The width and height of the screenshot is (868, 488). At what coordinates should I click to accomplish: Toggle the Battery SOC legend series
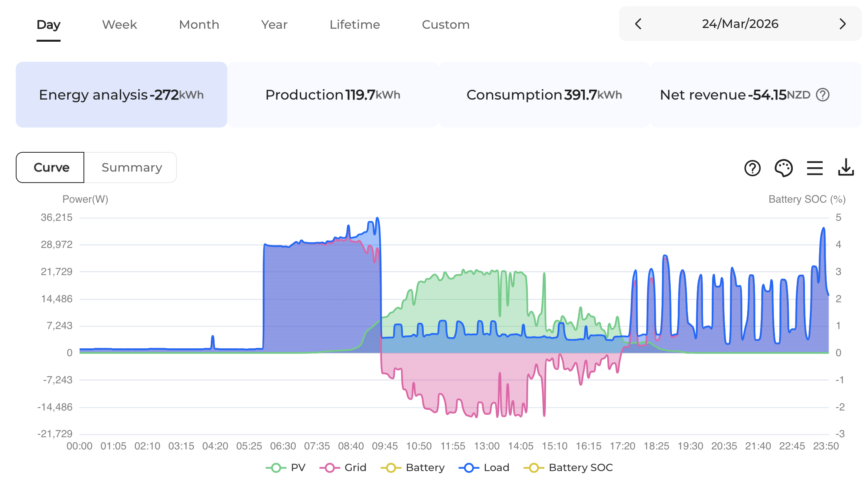[x=568, y=468]
